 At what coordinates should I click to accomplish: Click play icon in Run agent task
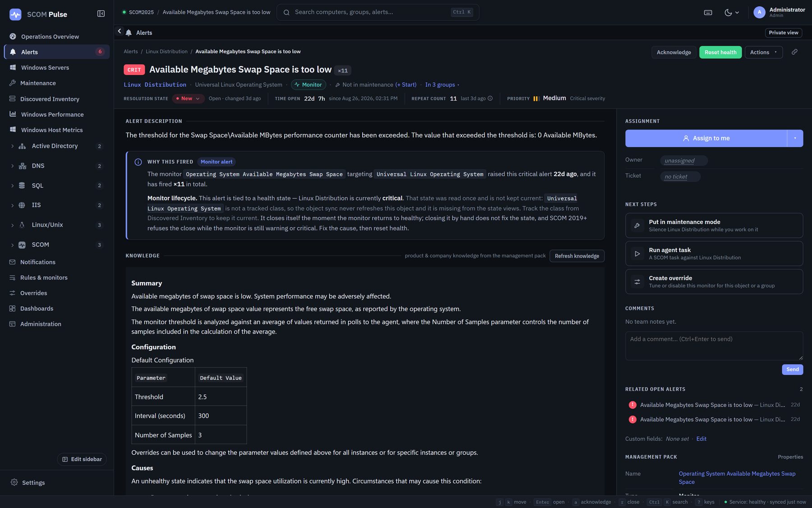[x=637, y=254]
